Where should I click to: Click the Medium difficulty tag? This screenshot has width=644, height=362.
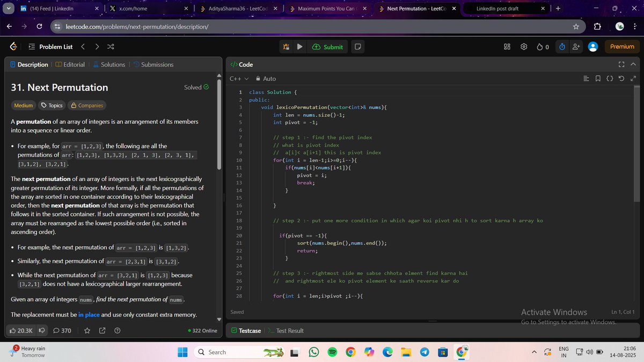coord(23,105)
